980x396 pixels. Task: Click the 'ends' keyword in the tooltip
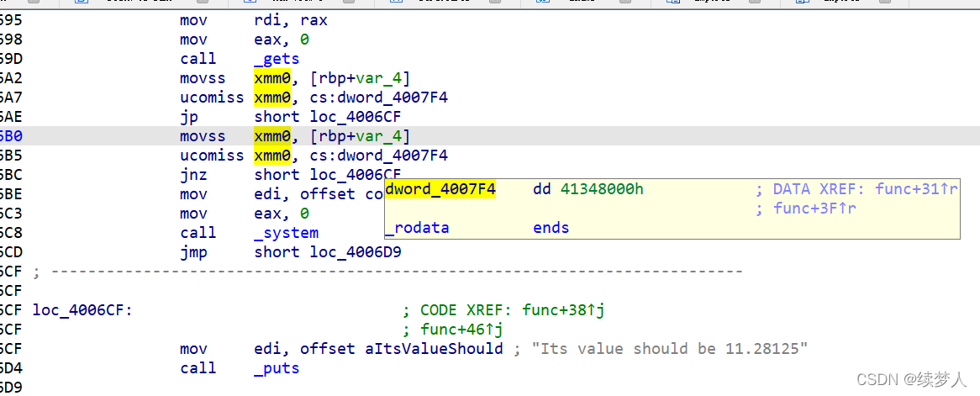(551, 229)
